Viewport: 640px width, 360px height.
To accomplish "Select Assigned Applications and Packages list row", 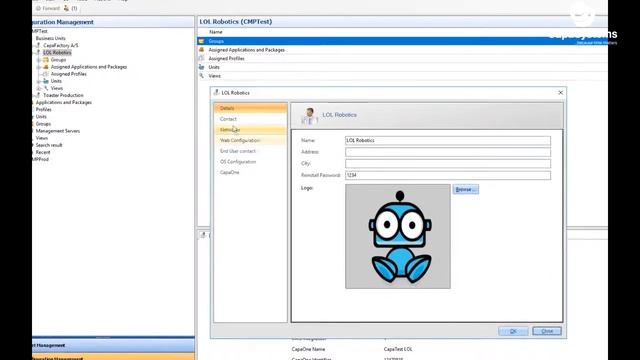I will [402, 50].
